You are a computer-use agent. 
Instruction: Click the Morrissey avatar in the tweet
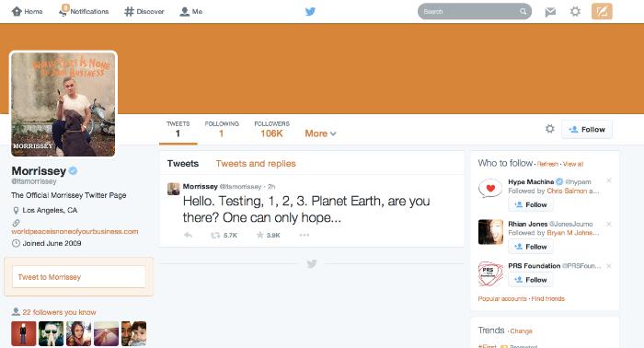click(x=173, y=189)
